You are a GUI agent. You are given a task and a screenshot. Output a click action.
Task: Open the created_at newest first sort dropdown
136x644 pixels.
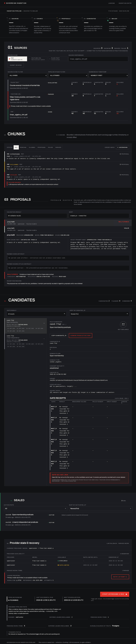(99, 216)
